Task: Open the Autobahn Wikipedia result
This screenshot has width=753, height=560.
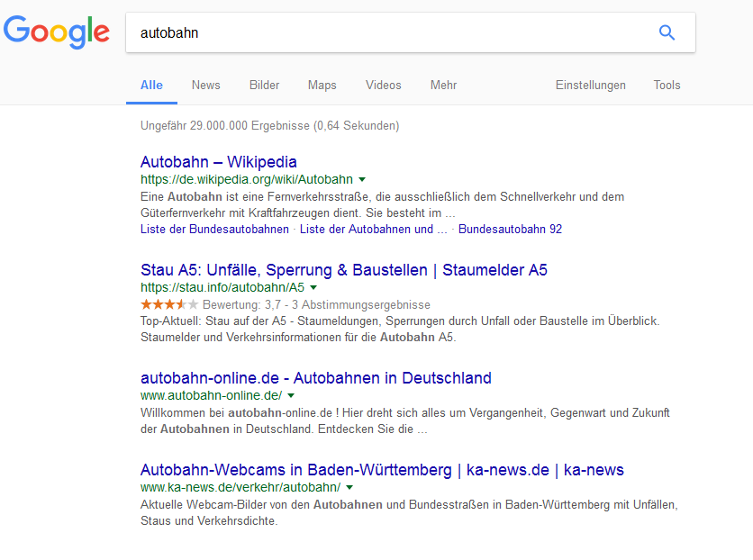Action: click(219, 162)
